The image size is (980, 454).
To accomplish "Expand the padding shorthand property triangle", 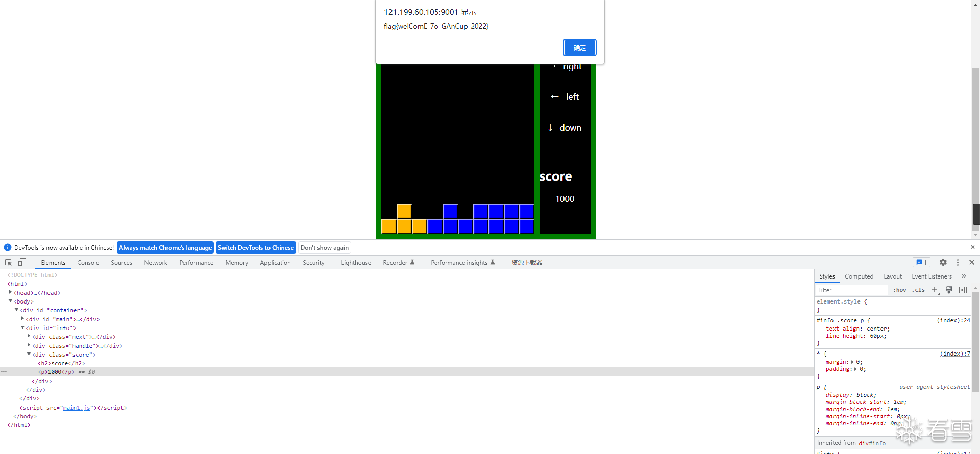I will coord(855,369).
